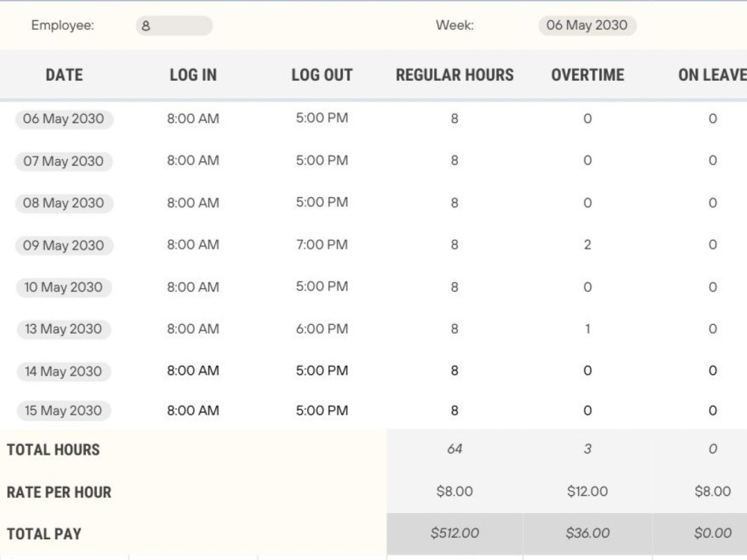Open the Week date 06 May 2030
The width and height of the screenshot is (747, 560).
(x=587, y=25)
